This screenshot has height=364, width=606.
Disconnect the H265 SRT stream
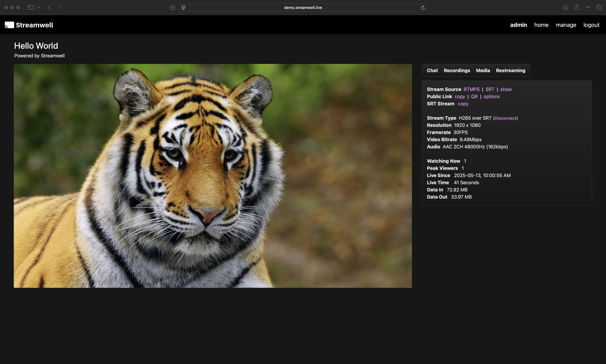tap(505, 118)
